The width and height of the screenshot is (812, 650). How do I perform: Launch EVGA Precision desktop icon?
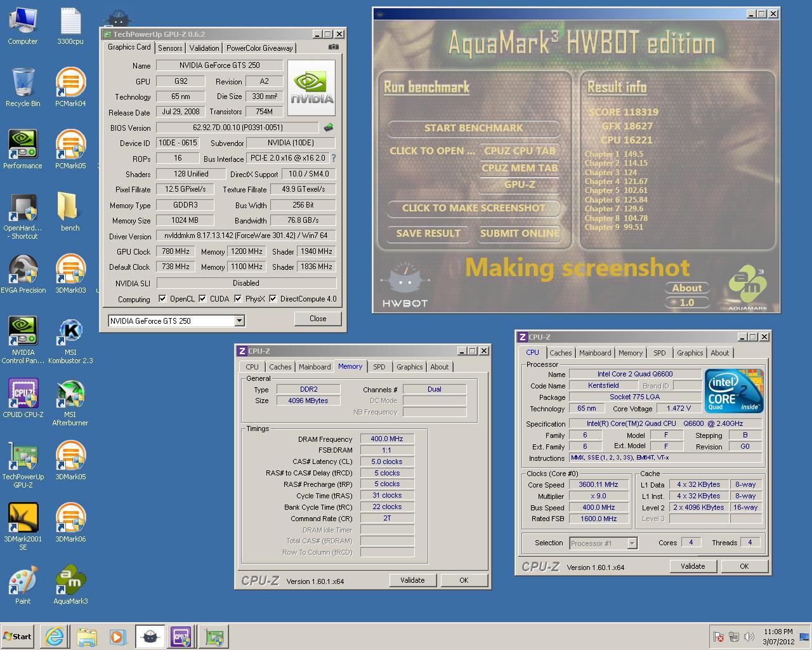[x=23, y=274]
